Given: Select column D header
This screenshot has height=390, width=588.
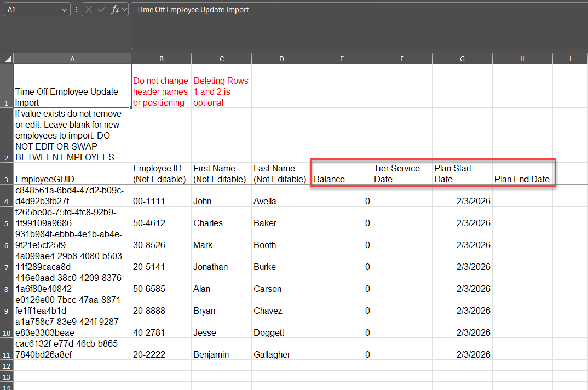Looking at the screenshot, I should coord(281,59).
